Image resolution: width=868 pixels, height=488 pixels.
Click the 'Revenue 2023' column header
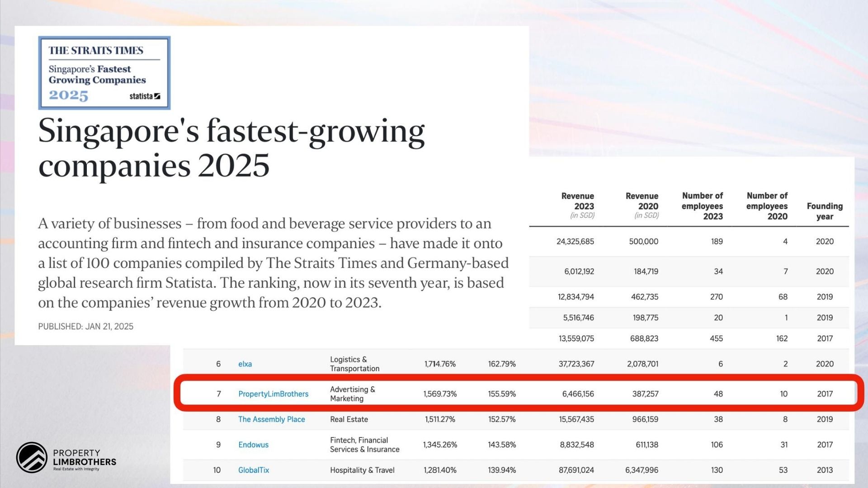pyautogui.click(x=578, y=206)
